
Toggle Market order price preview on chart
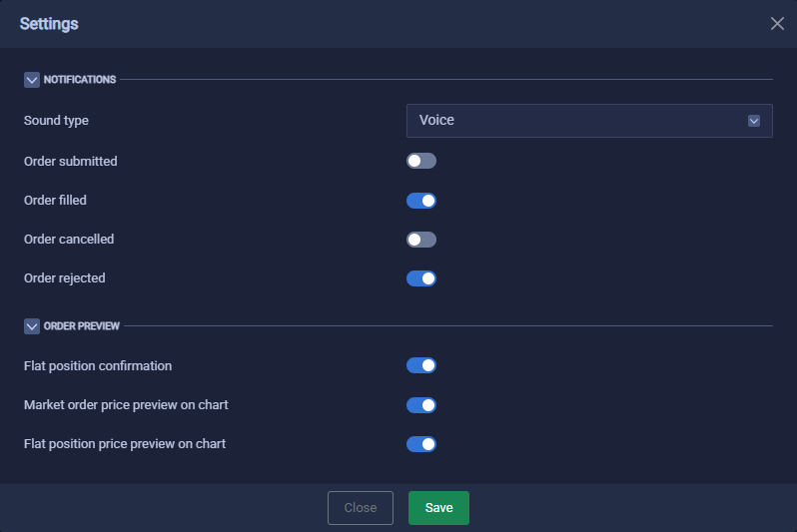421,405
